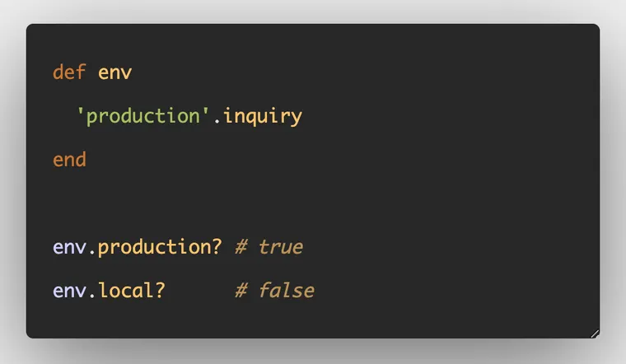Click the 'env' method name after def
The height and width of the screenshot is (364, 626).
[115, 73]
